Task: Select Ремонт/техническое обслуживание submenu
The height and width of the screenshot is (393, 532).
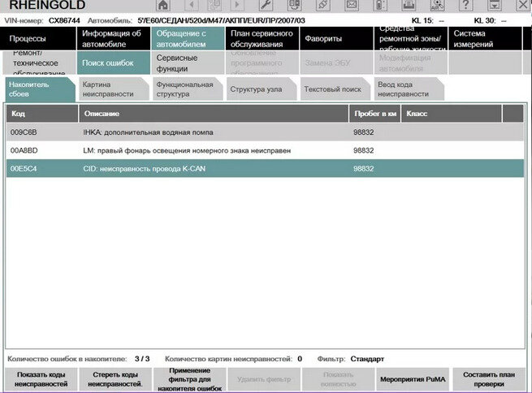Action: pos(39,63)
